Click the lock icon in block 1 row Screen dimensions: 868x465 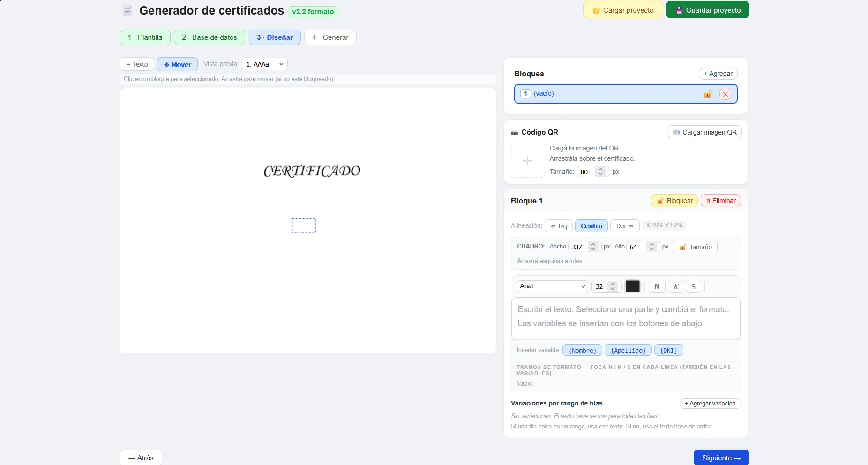pos(708,94)
